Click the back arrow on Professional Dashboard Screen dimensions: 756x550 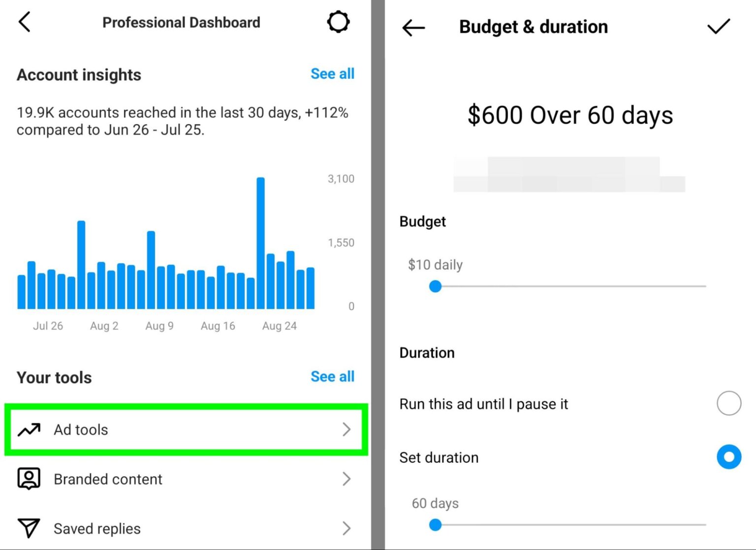[x=25, y=22]
